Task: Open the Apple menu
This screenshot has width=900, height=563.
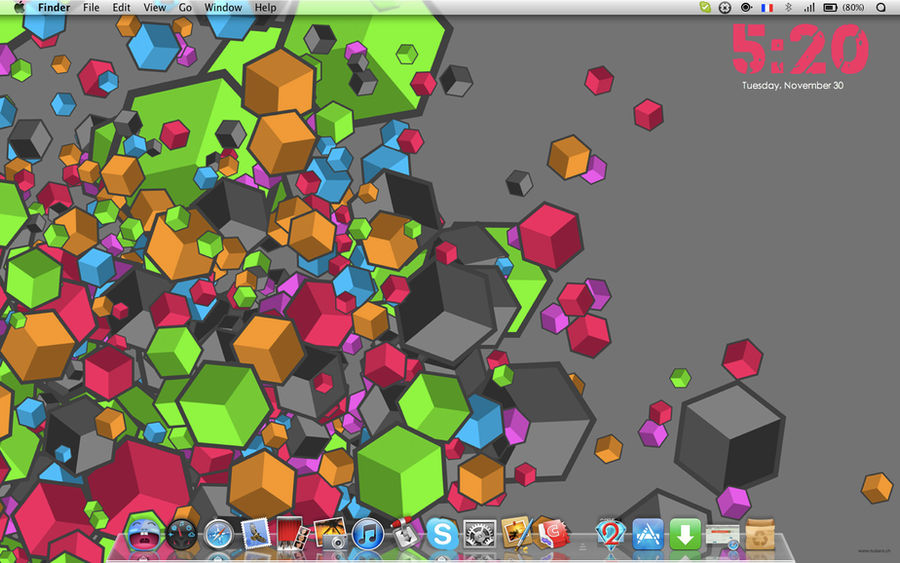Action: click(x=20, y=7)
